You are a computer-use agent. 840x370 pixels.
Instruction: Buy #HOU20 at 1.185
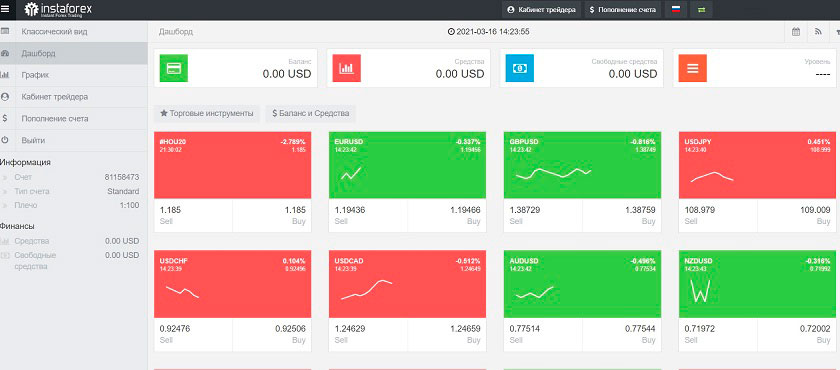(272, 216)
